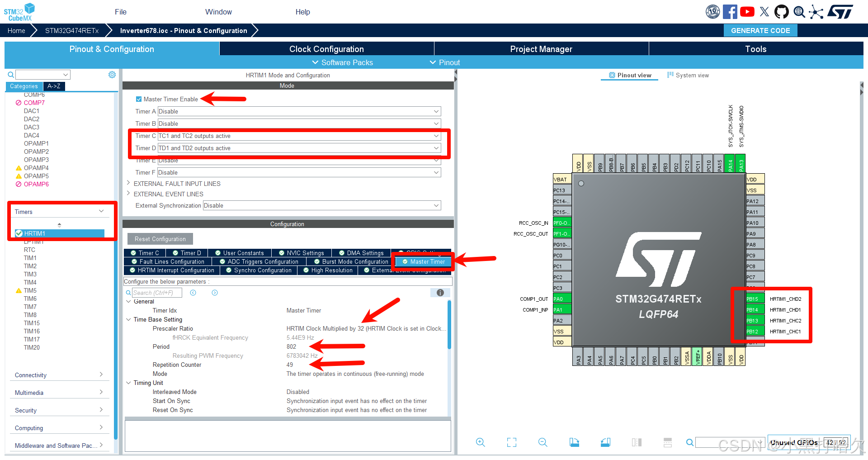Zoom in on the pinout view

[x=480, y=442]
